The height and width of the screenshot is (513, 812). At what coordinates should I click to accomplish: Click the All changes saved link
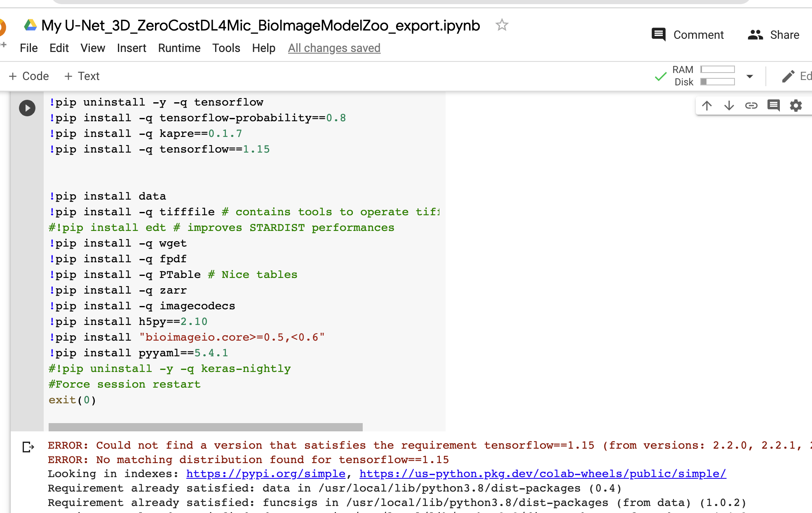[x=334, y=48]
